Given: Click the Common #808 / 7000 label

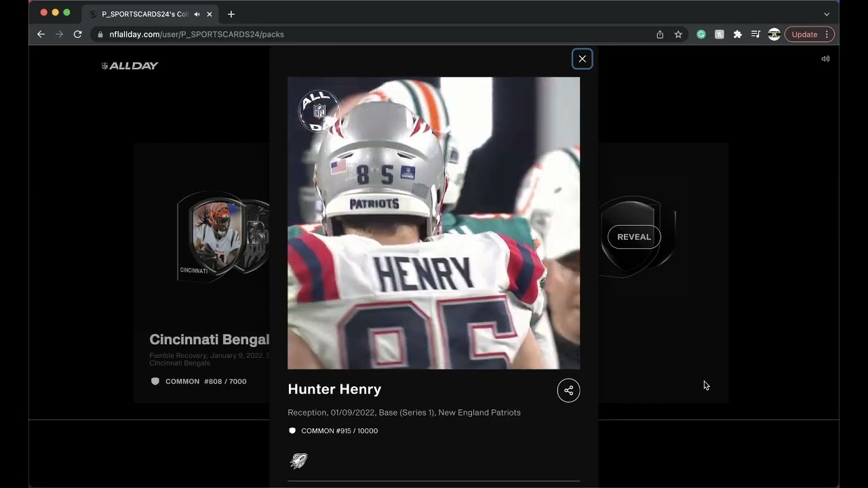Looking at the screenshot, I should (x=205, y=382).
